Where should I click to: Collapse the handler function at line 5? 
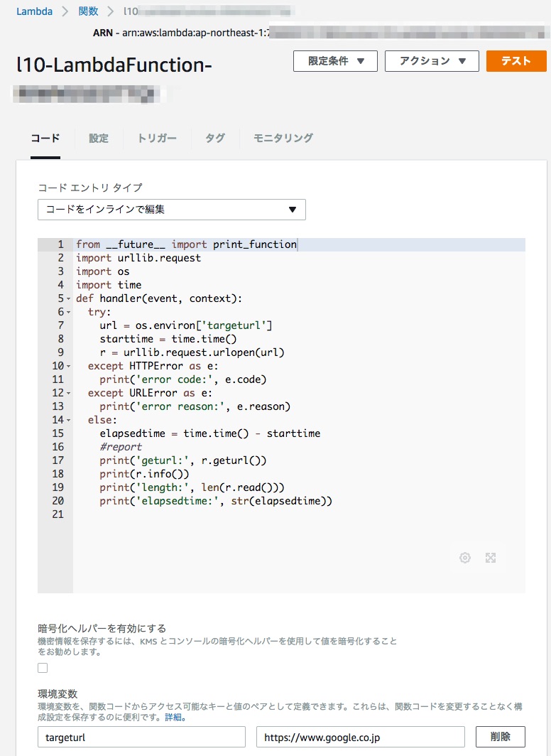click(x=67, y=298)
